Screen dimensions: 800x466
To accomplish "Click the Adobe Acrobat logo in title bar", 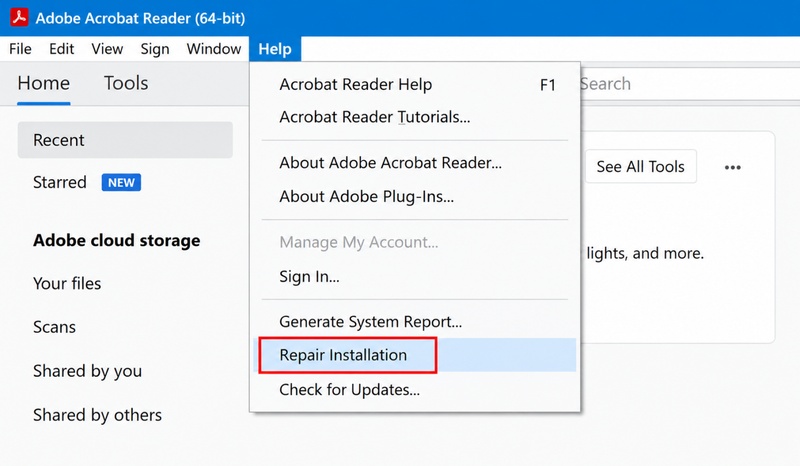I will (19, 17).
